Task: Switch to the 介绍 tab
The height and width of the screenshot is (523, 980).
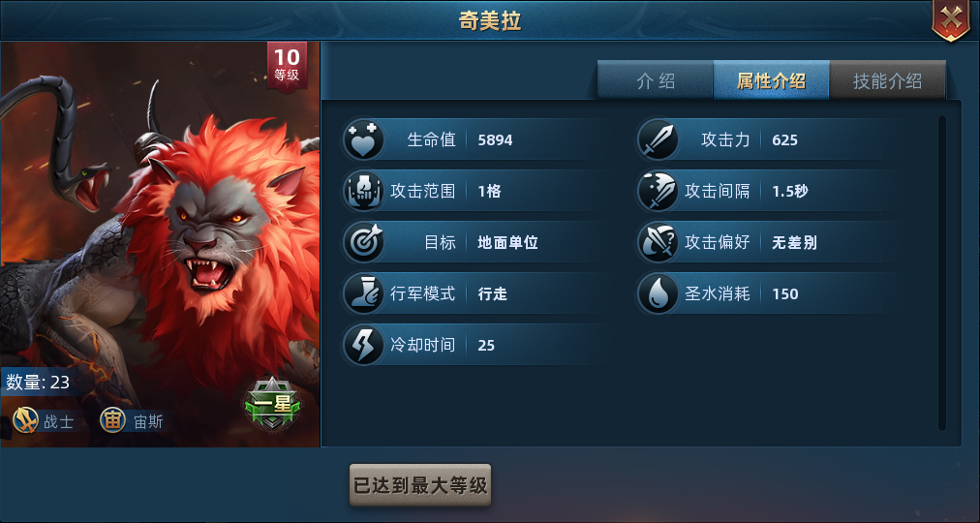Action: (655, 80)
